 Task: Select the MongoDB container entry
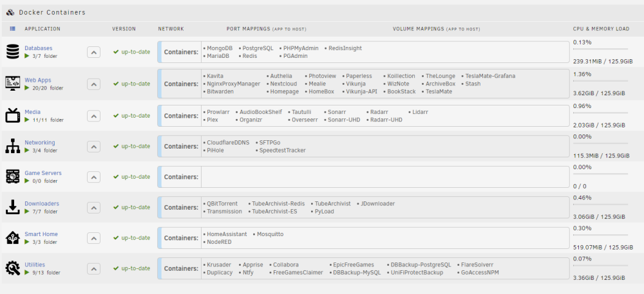point(220,48)
